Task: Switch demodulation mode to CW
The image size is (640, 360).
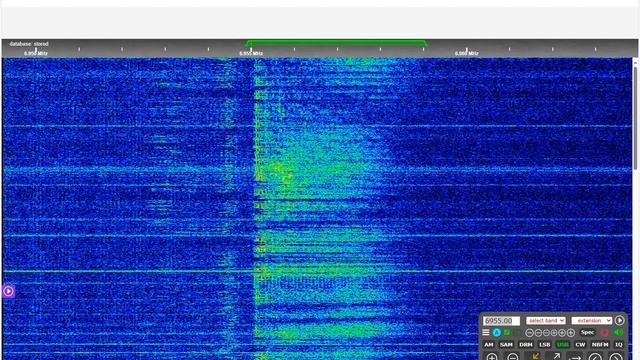Action: pyautogui.click(x=580, y=344)
